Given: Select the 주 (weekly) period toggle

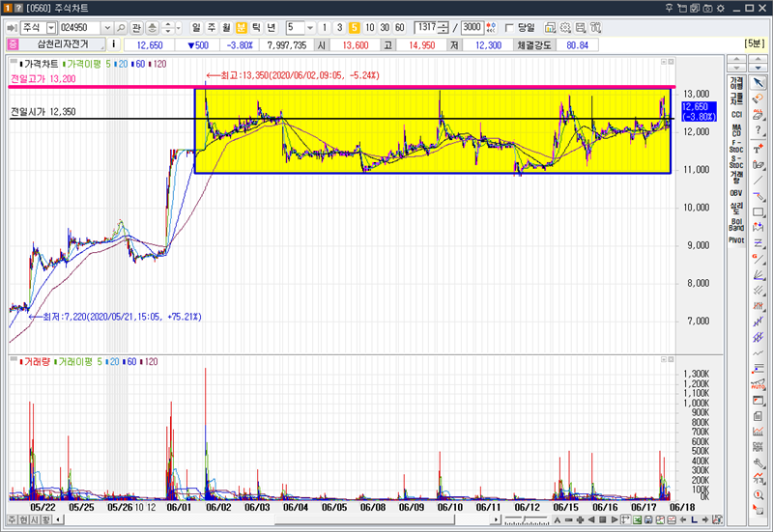Looking at the screenshot, I should pos(211,28).
